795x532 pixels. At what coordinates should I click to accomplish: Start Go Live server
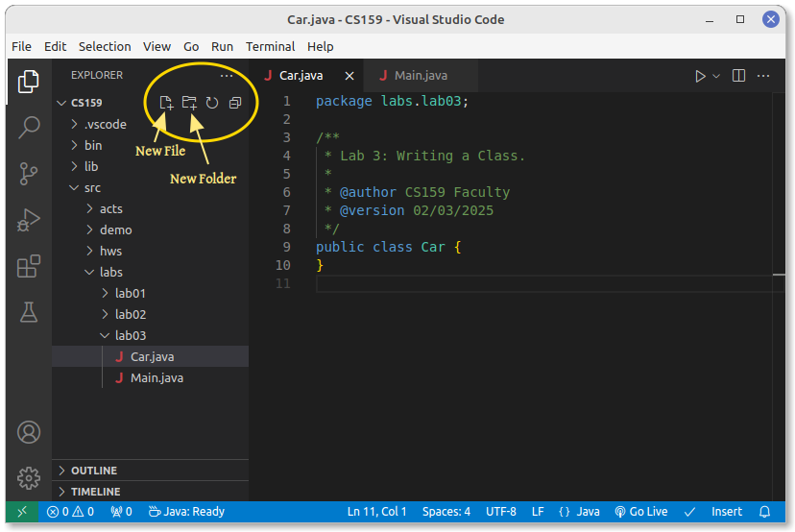(x=640, y=512)
